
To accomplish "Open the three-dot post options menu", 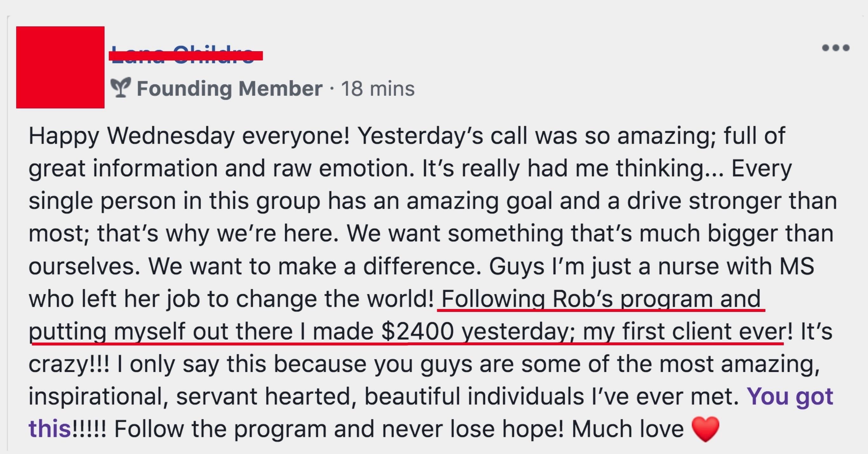I will coord(836,48).
